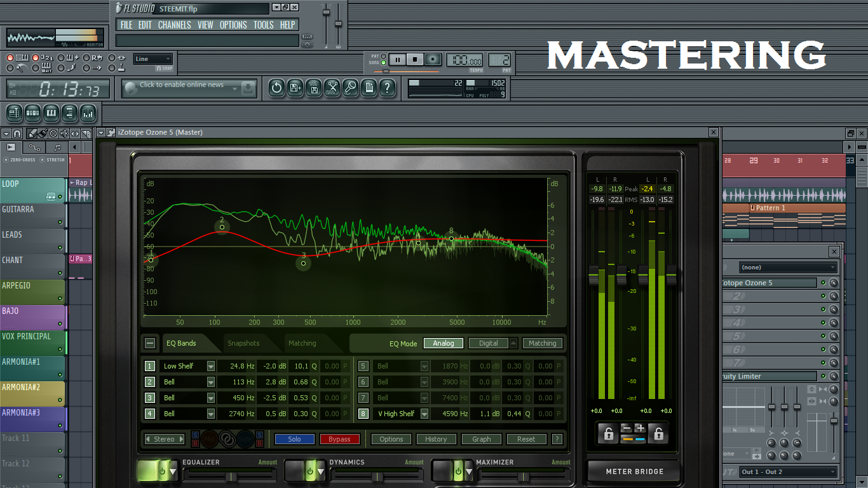Toggle EQ band 8 enable button
This screenshot has width=868, height=488.
pos(363,414)
